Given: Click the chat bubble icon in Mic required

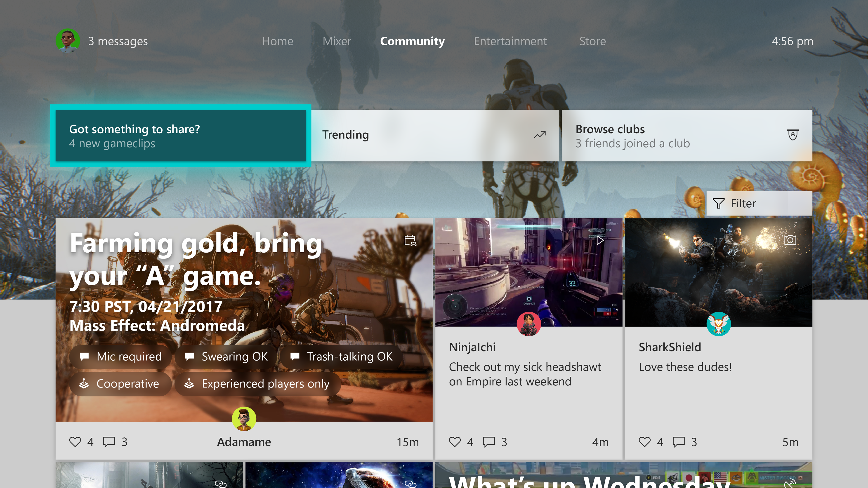Looking at the screenshot, I should click(x=84, y=356).
